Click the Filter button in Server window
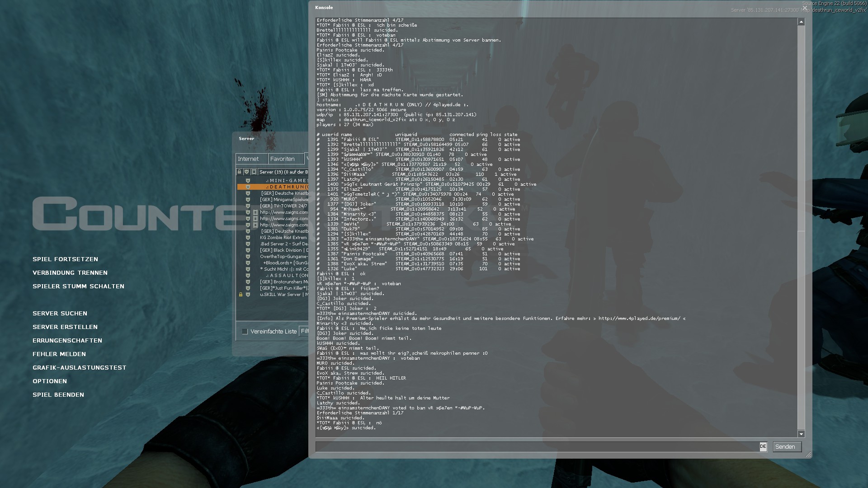The width and height of the screenshot is (868, 488). coord(304,331)
